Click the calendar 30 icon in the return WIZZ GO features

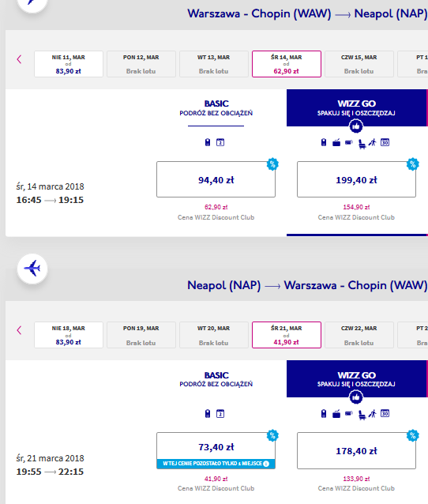click(385, 413)
